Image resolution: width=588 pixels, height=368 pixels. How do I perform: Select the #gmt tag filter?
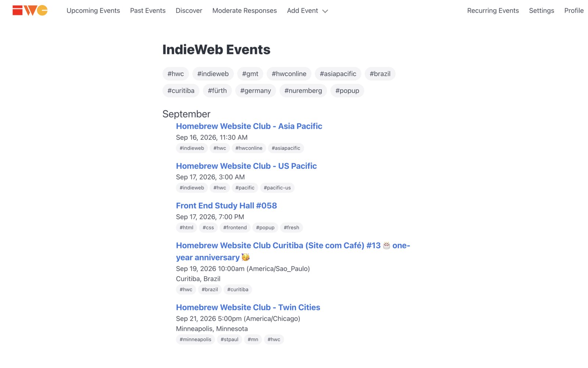click(250, 74)
